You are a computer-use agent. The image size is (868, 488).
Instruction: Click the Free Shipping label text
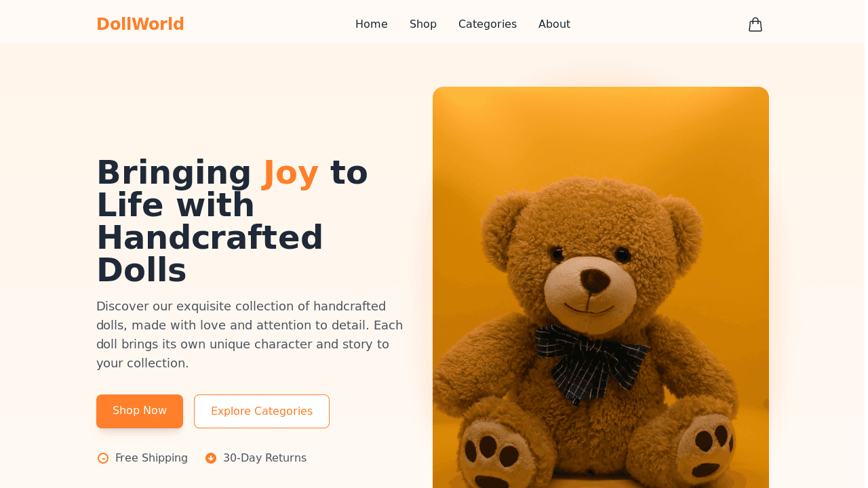151,458
